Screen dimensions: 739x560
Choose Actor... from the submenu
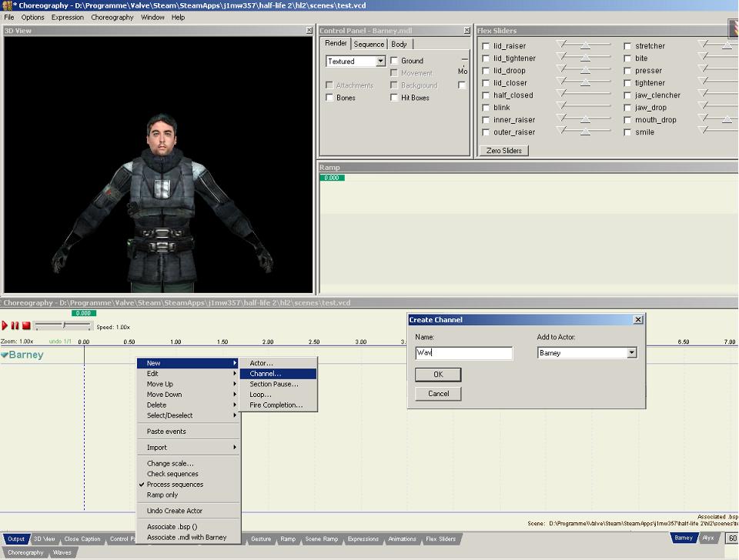point(278,363)
